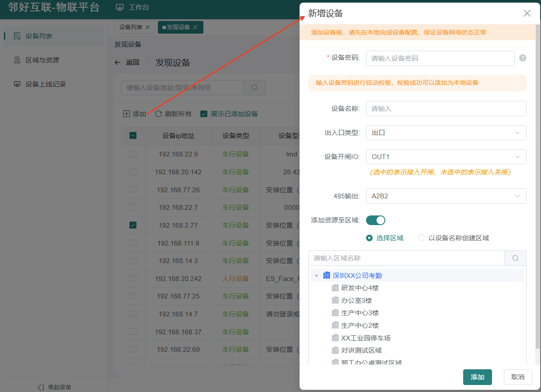The image size is (541, 392).
Task: Toggle the 添加资源至区域 switch
Action: [x=376, y=220]
